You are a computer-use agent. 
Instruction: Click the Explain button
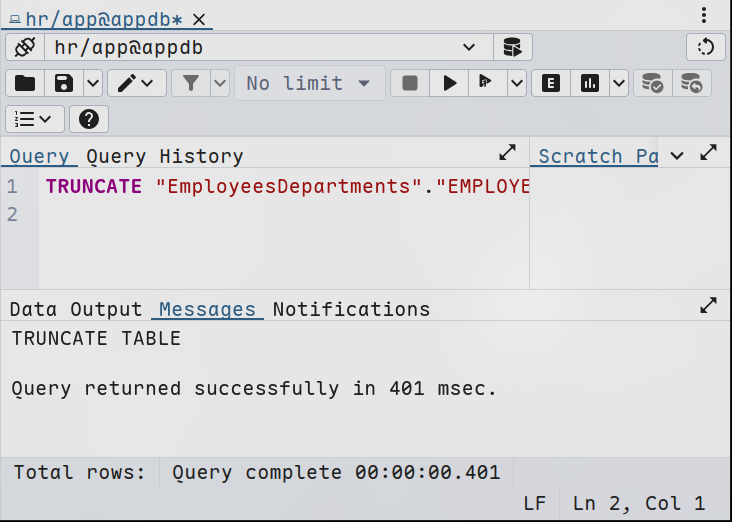click(x=550, y=83)
